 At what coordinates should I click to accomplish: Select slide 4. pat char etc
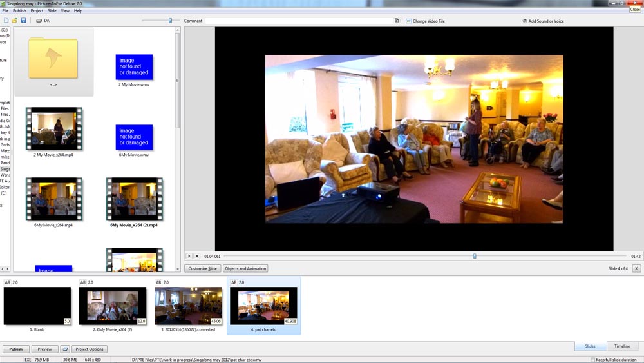tap(263, 306)
